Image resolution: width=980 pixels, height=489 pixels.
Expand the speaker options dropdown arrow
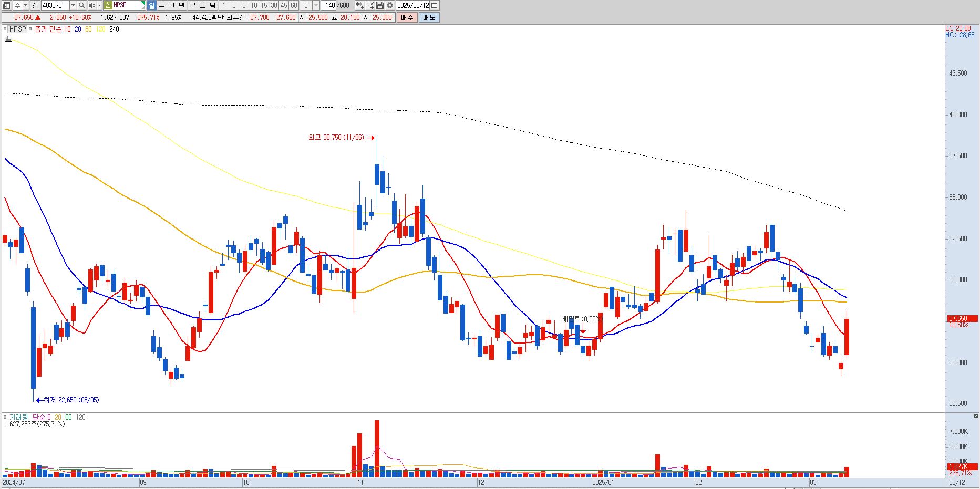(x=99, y=5)
